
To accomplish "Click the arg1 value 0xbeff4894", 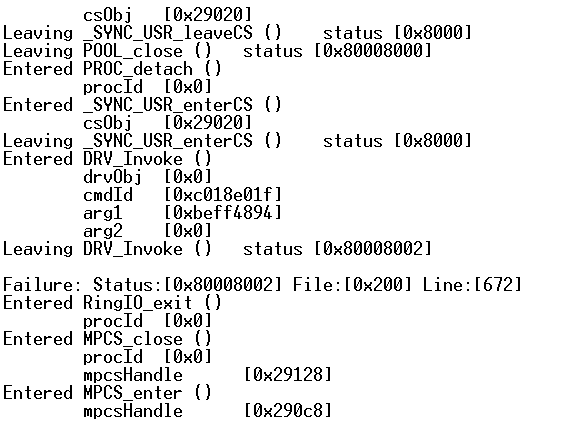I will 223,213.
